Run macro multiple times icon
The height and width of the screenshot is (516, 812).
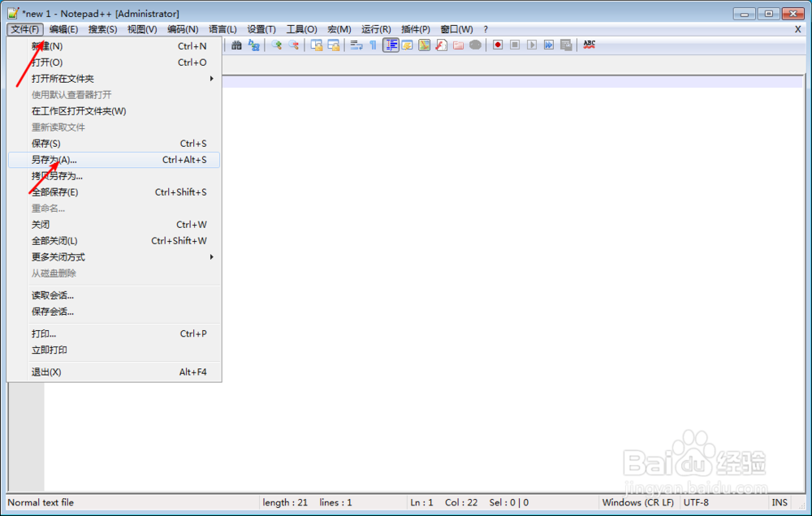click(x=549, y=45)
